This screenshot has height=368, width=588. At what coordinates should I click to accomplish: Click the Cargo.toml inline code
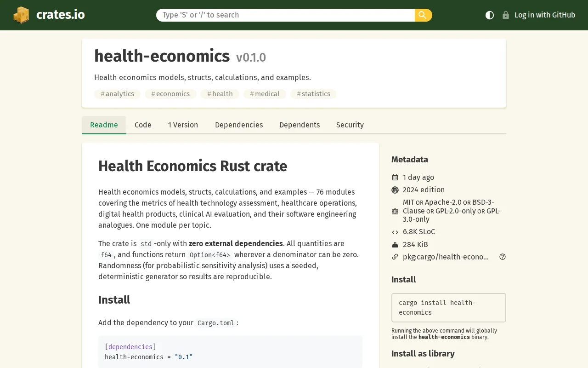215,323
